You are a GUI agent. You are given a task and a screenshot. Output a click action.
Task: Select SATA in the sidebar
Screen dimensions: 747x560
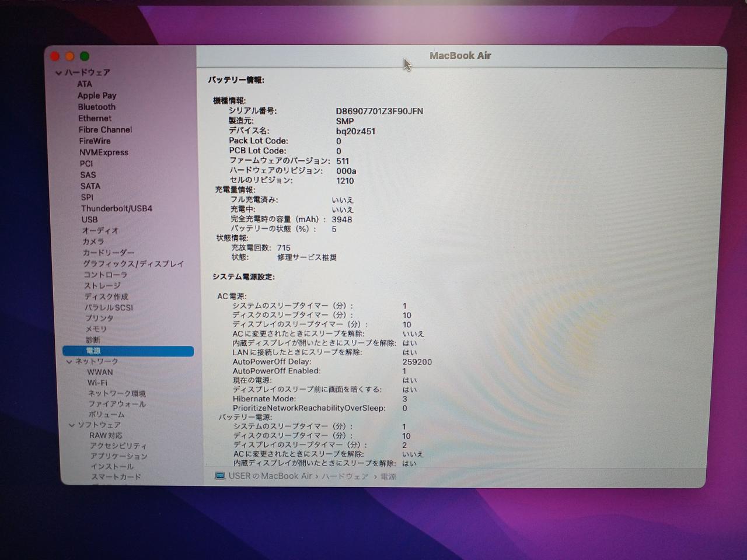[x=90, y=186]
